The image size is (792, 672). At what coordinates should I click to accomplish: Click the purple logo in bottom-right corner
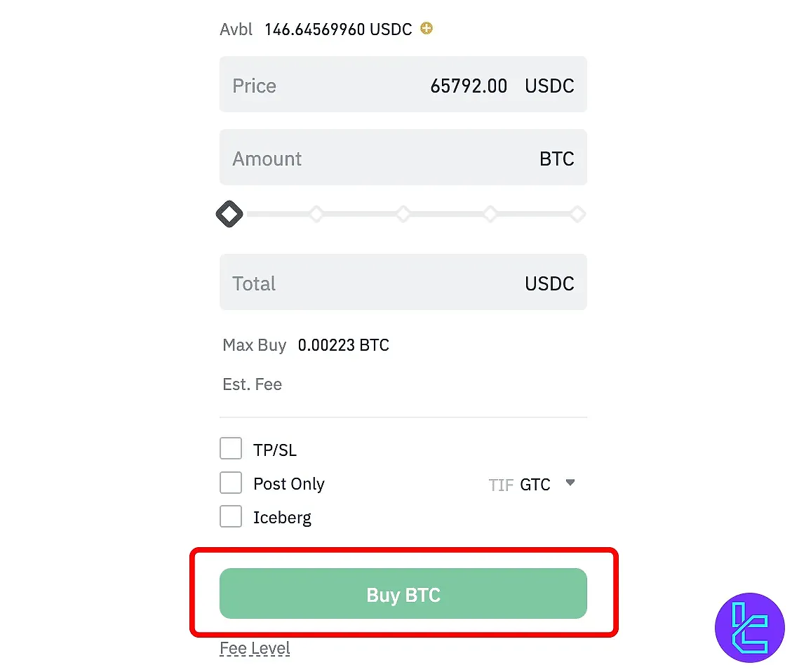tap(749, 627)
